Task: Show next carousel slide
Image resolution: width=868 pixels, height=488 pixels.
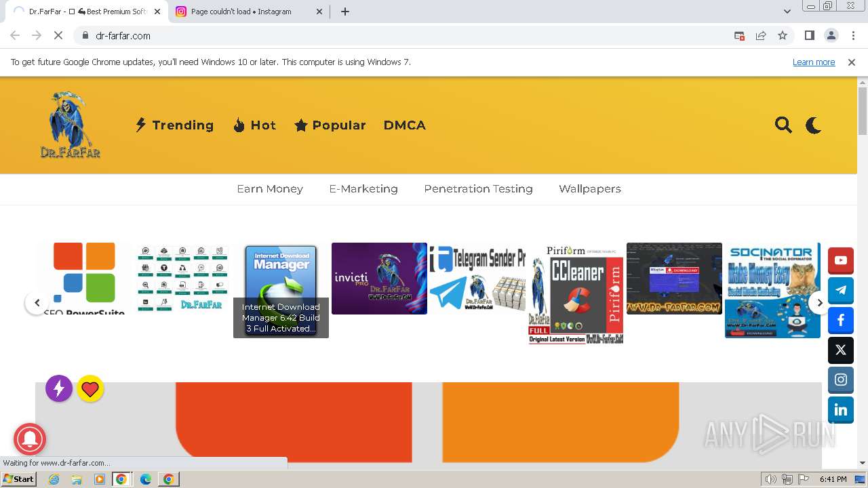Action: tap(819, 303)
